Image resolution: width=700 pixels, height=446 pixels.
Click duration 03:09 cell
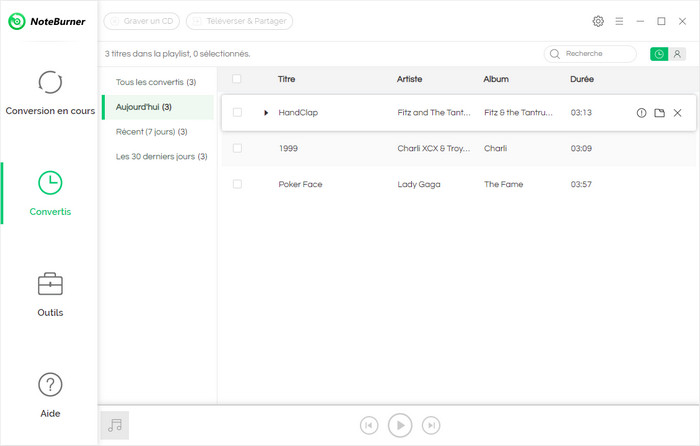[581, 148]
